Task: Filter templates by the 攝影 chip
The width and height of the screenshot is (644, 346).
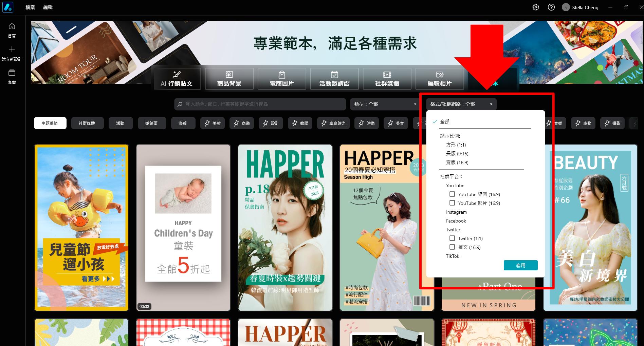Action: point(612,123)
